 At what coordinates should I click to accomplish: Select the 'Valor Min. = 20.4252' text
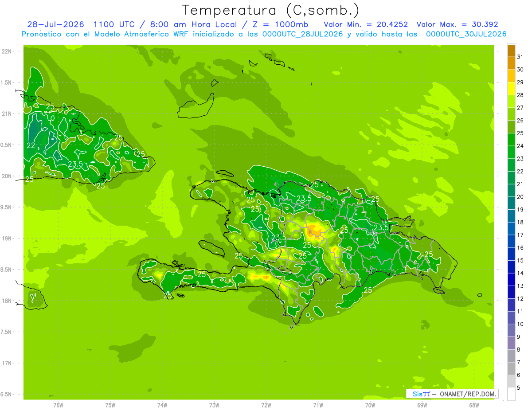point(366,24)
